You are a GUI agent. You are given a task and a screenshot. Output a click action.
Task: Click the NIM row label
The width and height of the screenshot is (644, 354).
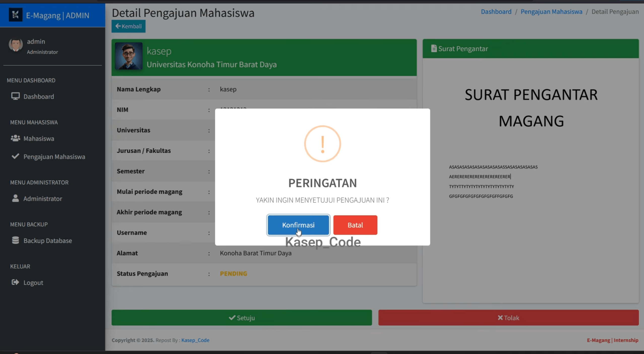122,110
